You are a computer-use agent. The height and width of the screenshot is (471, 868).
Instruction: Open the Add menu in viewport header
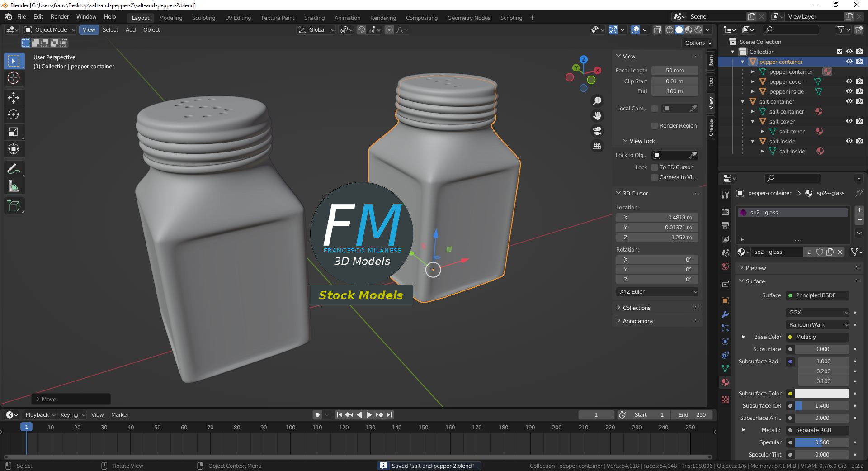coord(131,30)
